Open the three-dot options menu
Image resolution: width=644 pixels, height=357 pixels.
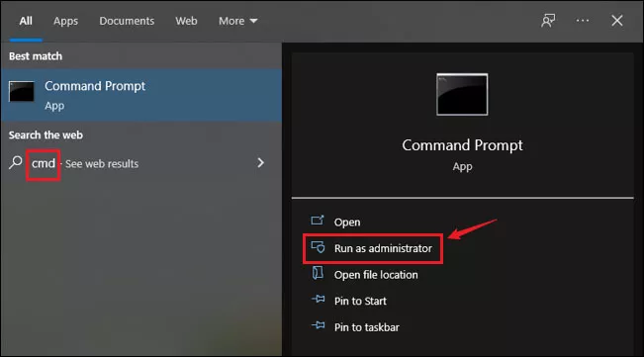coord(583,21)
